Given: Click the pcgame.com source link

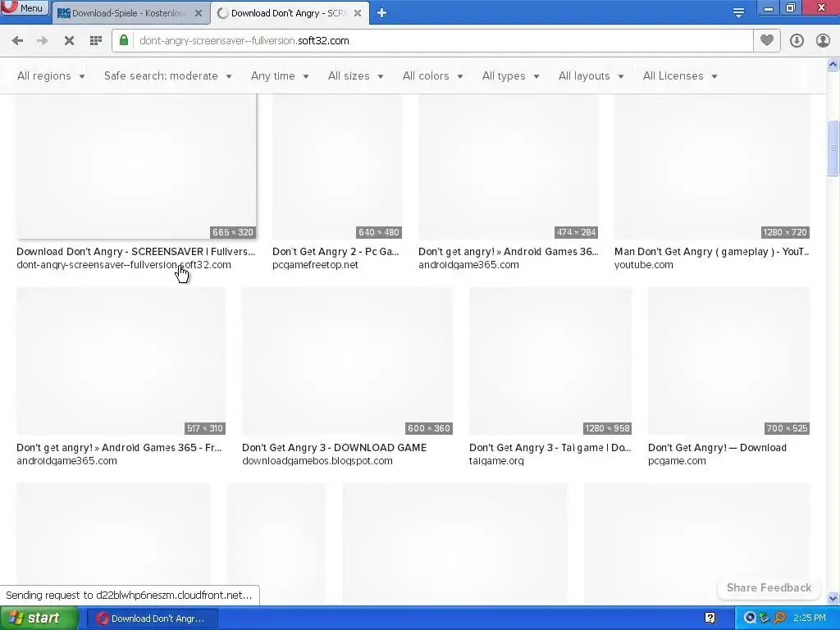Looking at the screenshot, I should (677, 461).
